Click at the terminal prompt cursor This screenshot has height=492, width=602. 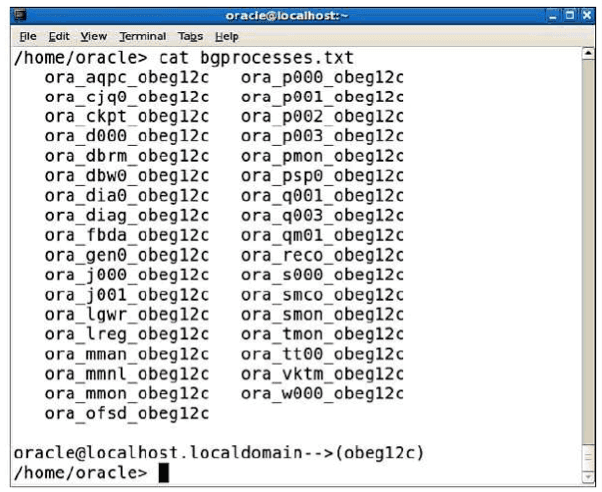tap(163, 472)
